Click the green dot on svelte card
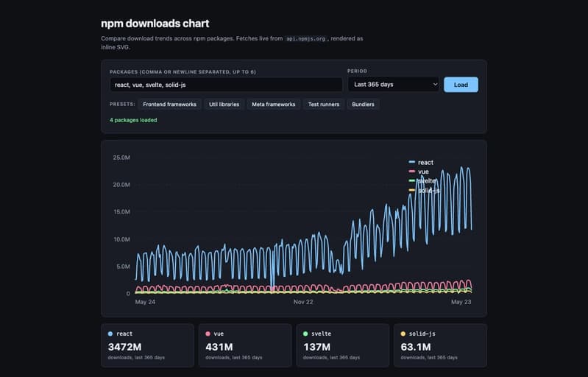 (305, 334)
